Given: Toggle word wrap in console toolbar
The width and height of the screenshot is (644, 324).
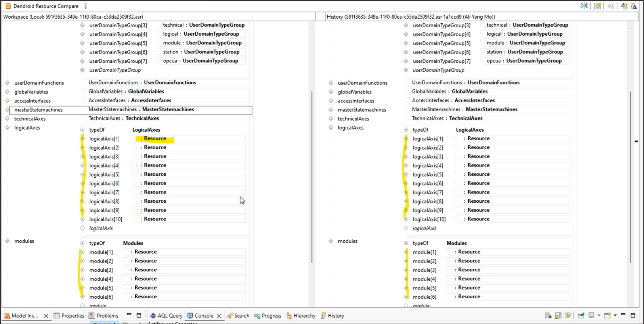Looking at the screenshot, I should [x=568, y=316].
